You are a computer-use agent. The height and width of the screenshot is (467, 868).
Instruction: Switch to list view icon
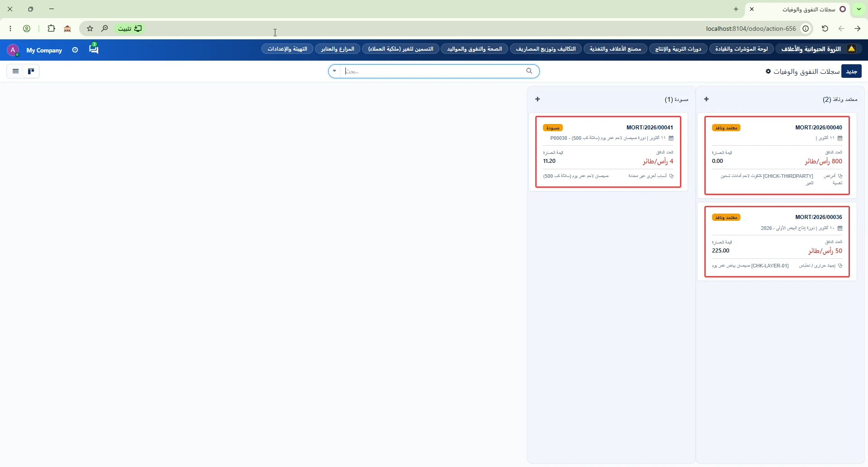click(15, 71)
